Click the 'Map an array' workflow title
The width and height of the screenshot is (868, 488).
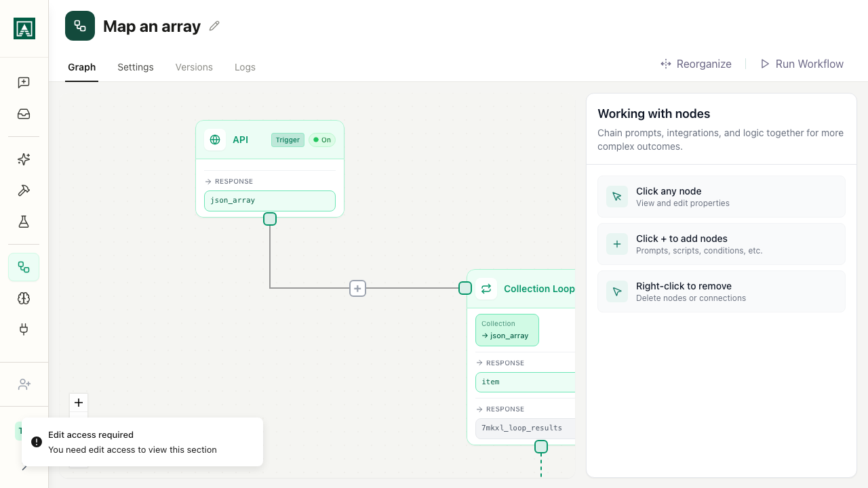coord(152,26)
